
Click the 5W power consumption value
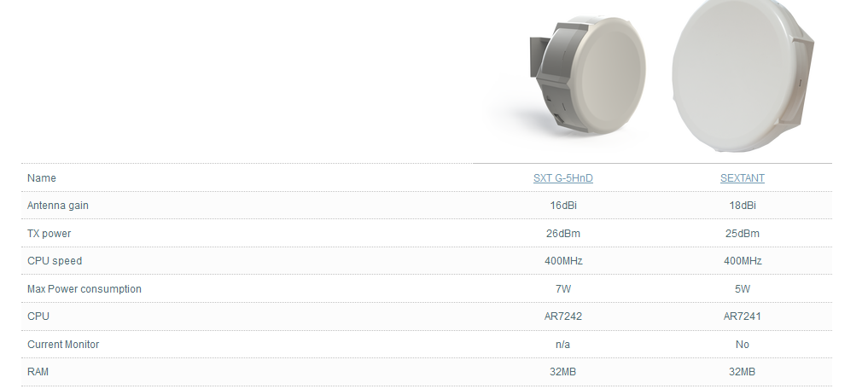click(742, 289)
